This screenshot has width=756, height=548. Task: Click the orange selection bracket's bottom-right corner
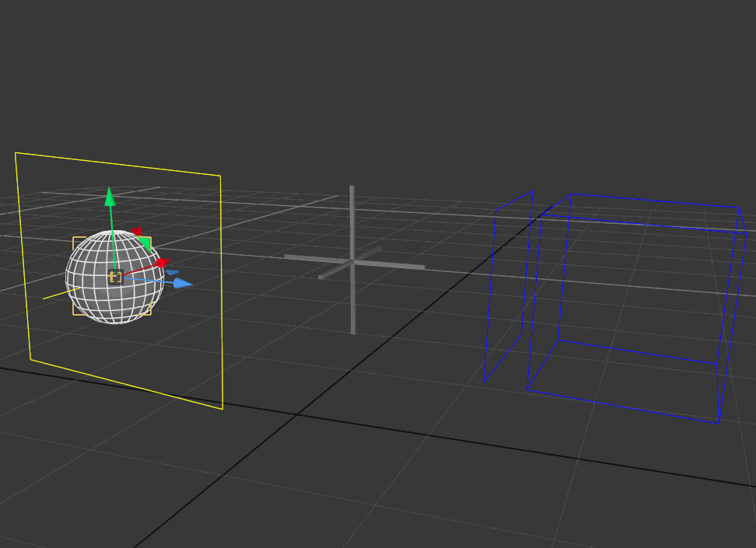[149, 313]
